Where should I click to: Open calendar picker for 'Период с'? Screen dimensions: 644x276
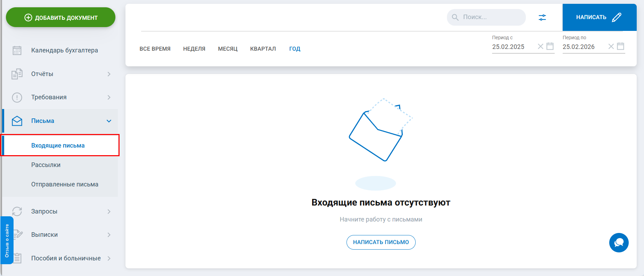click(x=550, y=46)
